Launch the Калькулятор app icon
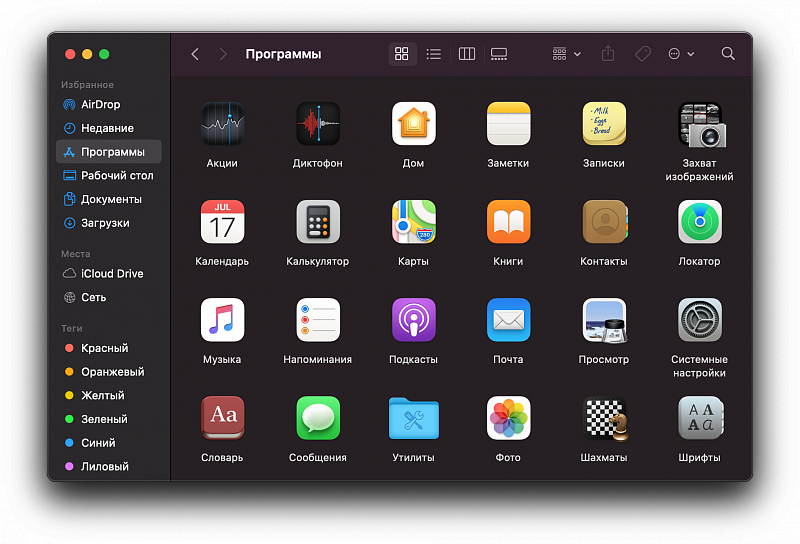 pos(318,222)
